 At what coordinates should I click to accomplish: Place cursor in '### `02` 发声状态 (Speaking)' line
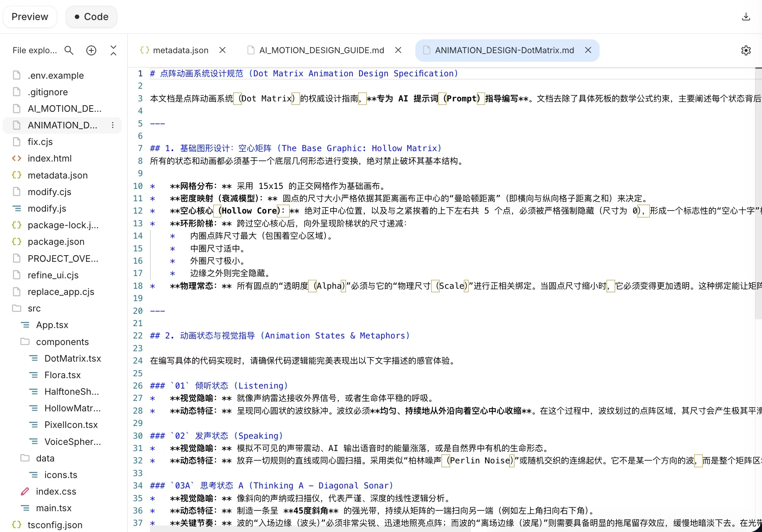pyautogui.click(x=216, y=436)
